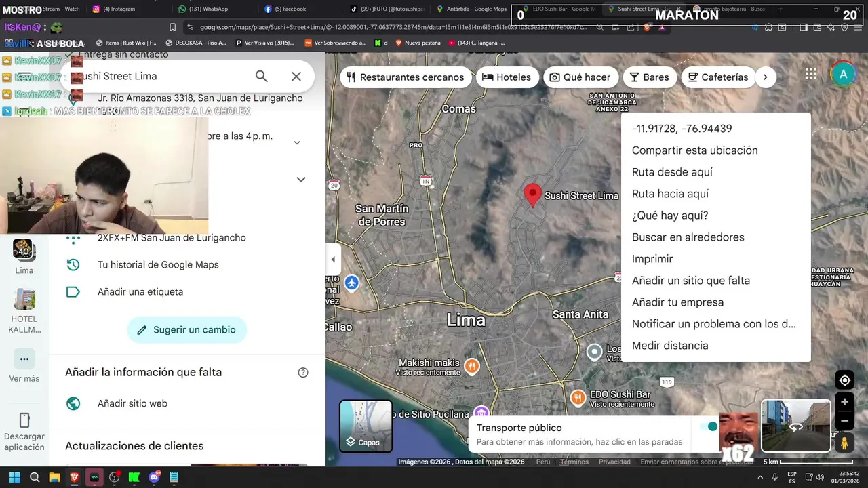Click Enviar comentarios sobre el producto

point(698,462)
